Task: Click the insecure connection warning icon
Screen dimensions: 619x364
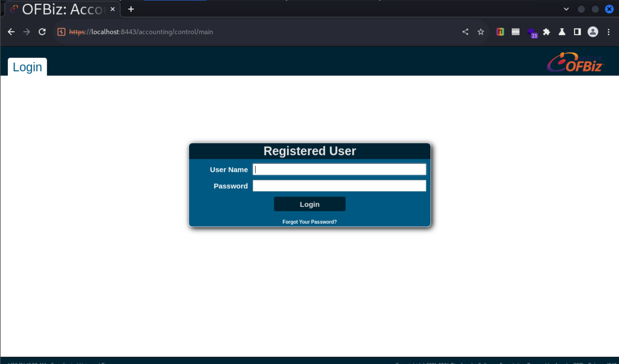Action: pyautogui.click(x=61, y=32)
